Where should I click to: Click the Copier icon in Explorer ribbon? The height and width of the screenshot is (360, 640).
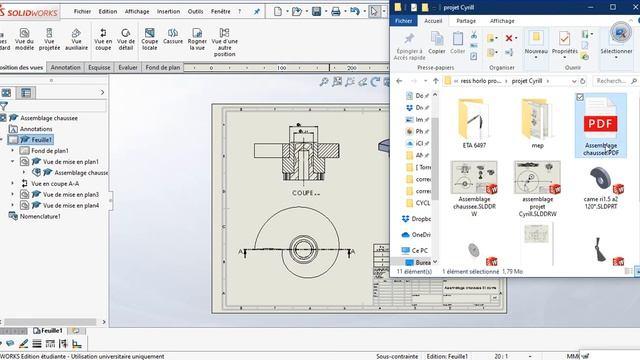click(437, 43)
